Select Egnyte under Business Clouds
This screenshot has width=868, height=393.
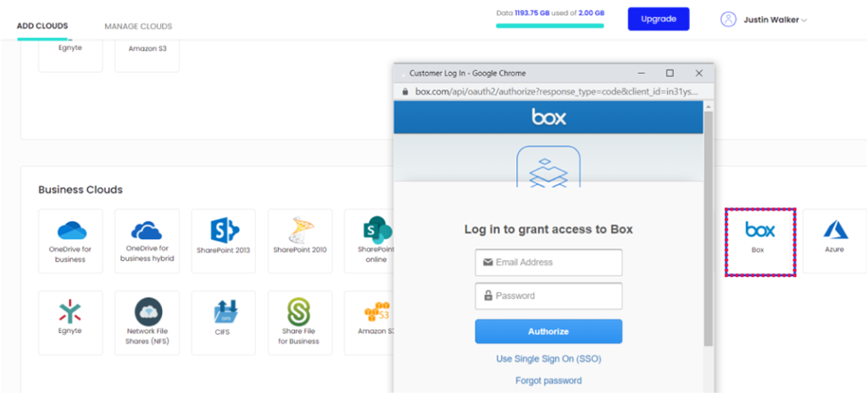pos(70,323)
